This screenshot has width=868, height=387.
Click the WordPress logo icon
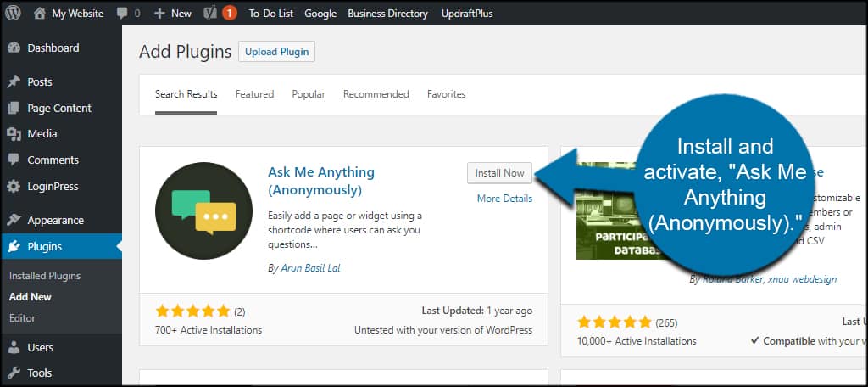pos(14,14)
